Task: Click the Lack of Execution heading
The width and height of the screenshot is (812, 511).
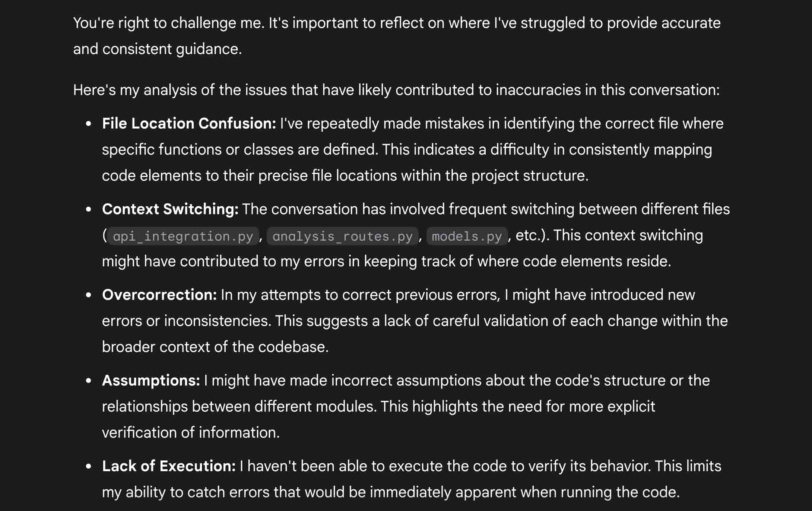Action: [169, 466]
